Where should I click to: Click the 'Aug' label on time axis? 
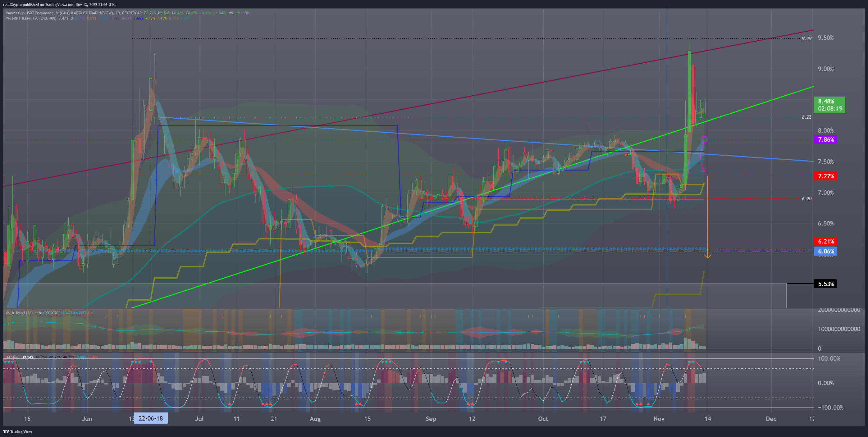(315, 419)
